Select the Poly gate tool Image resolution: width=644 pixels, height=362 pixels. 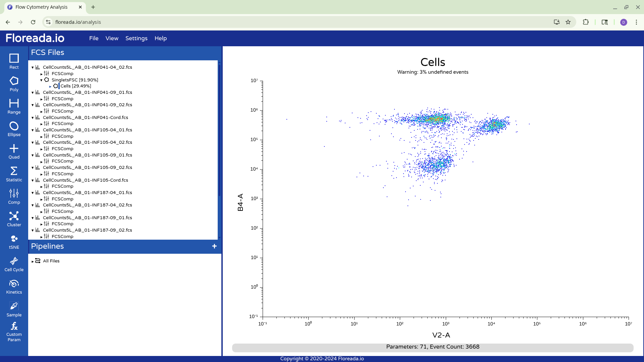[14, 84]
